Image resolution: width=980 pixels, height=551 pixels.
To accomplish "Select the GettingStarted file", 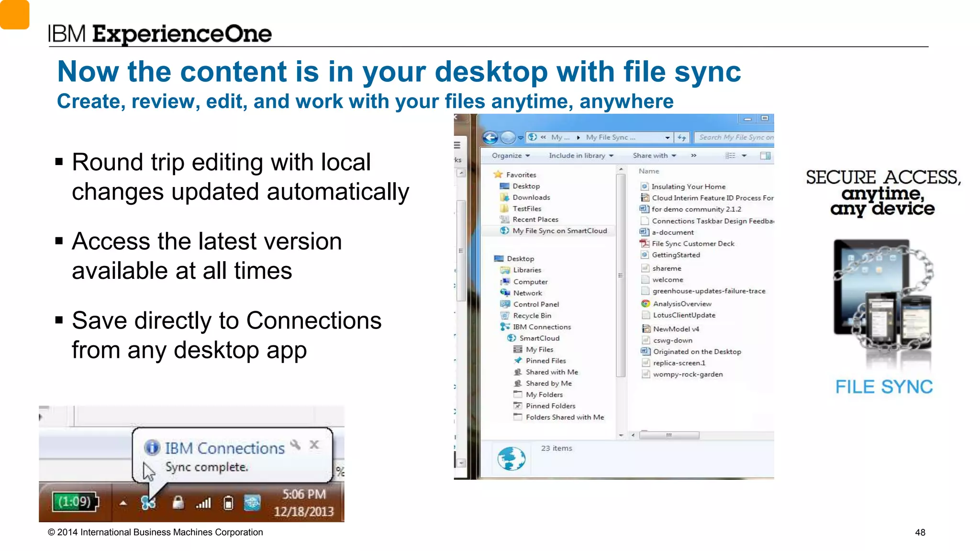I will 670,255.
